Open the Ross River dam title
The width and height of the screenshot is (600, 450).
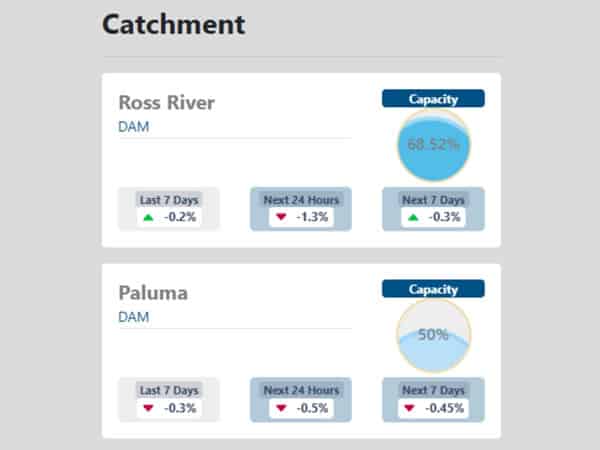pos(167,103)
